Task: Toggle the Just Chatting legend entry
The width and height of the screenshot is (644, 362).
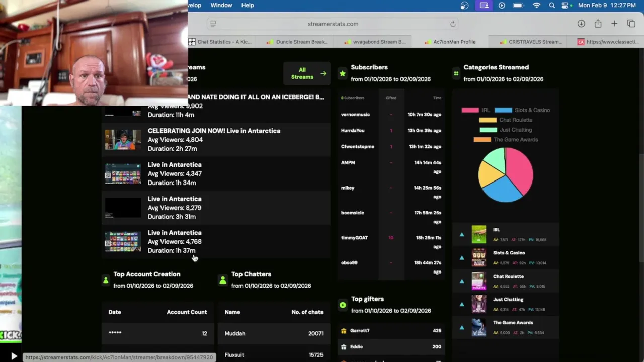Action: tap(506, 130)
